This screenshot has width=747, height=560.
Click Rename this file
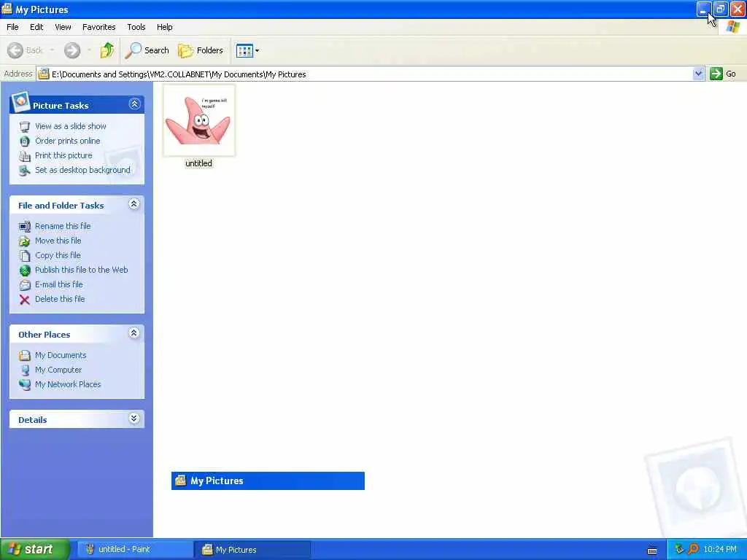63,226
